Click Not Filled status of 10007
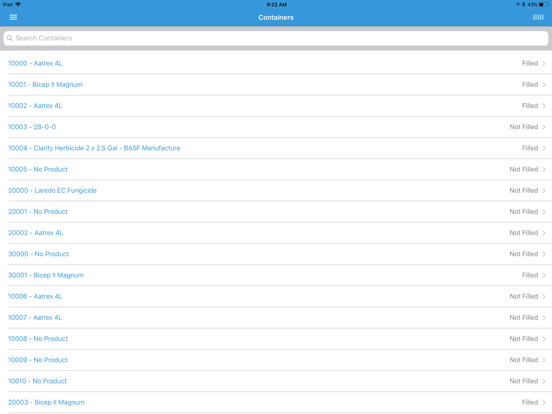 pyautogui.click(x=524, y=317)
